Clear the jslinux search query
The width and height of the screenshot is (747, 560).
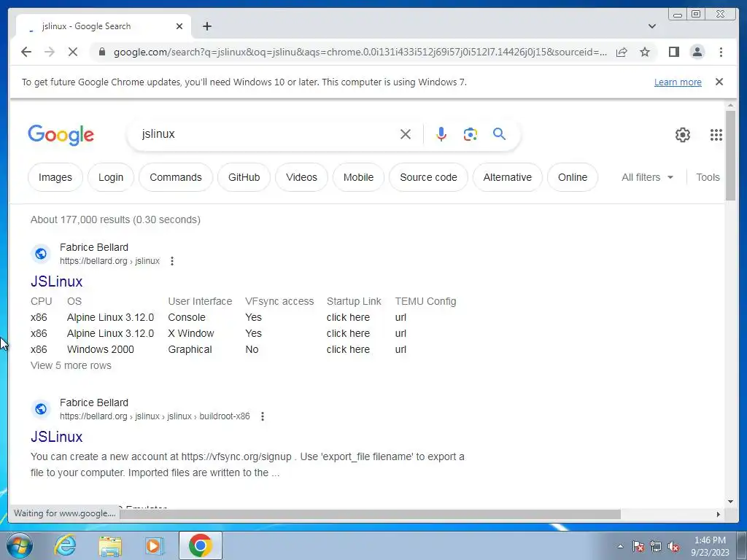[x=406, y=134]
